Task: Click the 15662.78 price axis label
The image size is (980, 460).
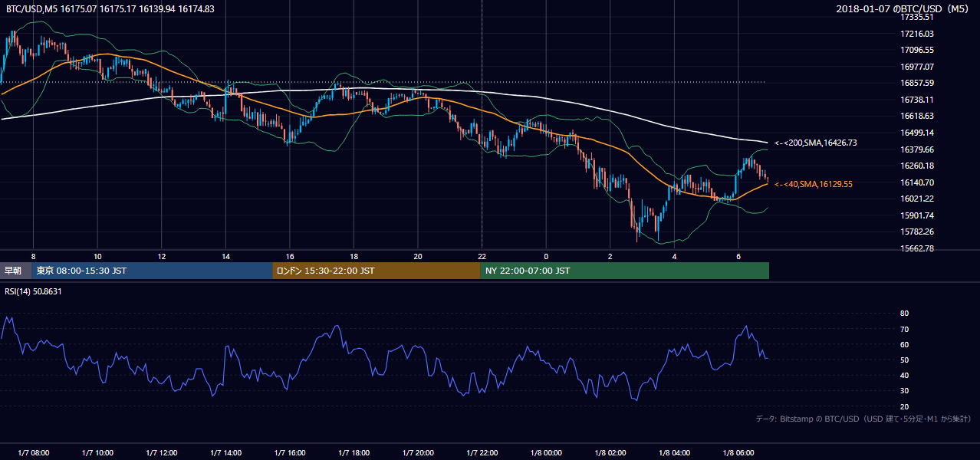Action: pyautogui.click(x=916, y=248)
